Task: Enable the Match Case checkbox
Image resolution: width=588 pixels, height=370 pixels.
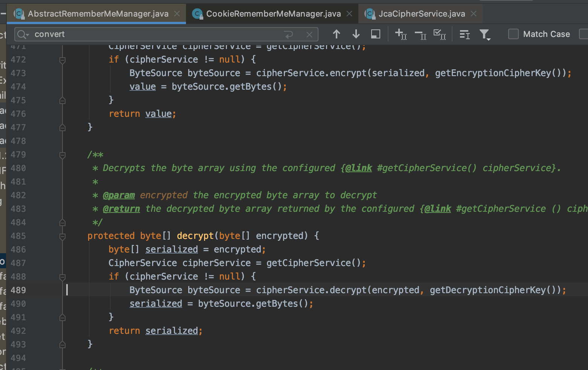Action: pyautogui.click(x=513, y=34)
